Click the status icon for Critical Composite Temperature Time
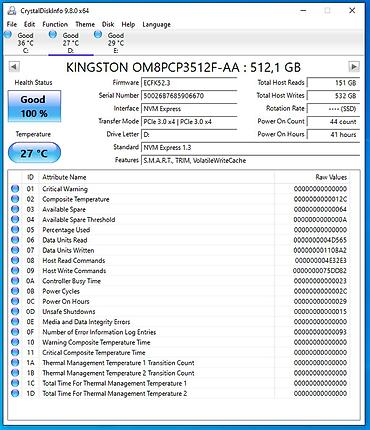Viewport: 370px width, 430px height. coord(15,352)
